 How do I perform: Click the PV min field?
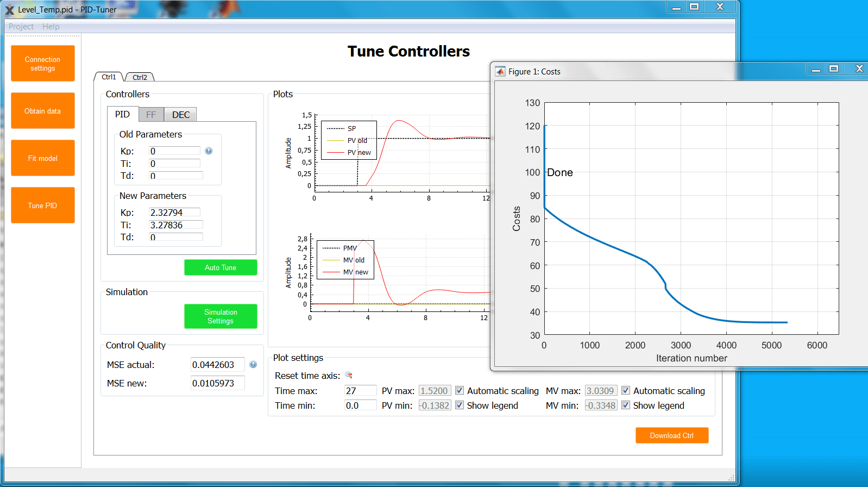tap(435, 405)
